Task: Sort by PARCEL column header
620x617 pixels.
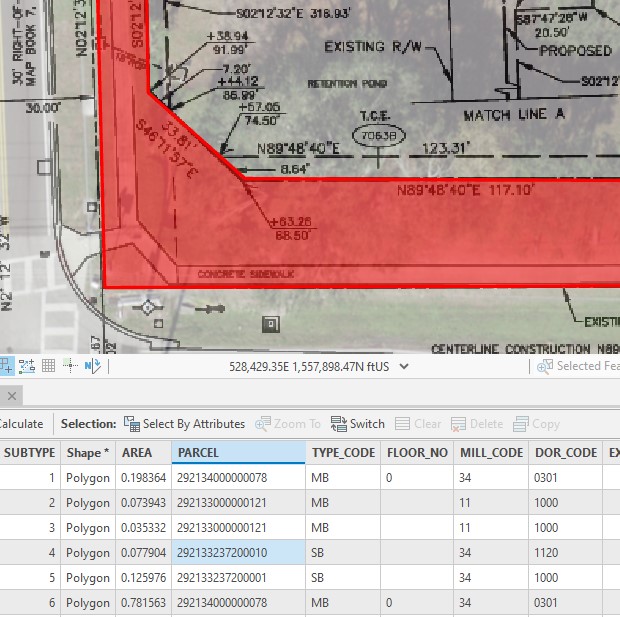Action: coord(237,453)
